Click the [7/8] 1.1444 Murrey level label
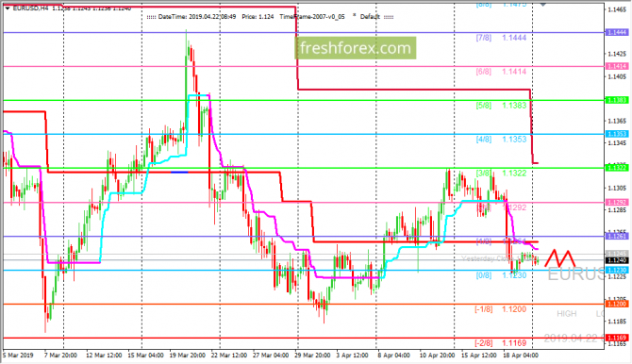 (501, 38)
